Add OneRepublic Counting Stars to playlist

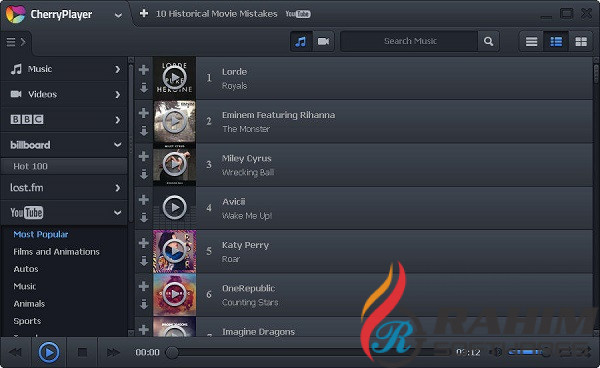[144, 286]
